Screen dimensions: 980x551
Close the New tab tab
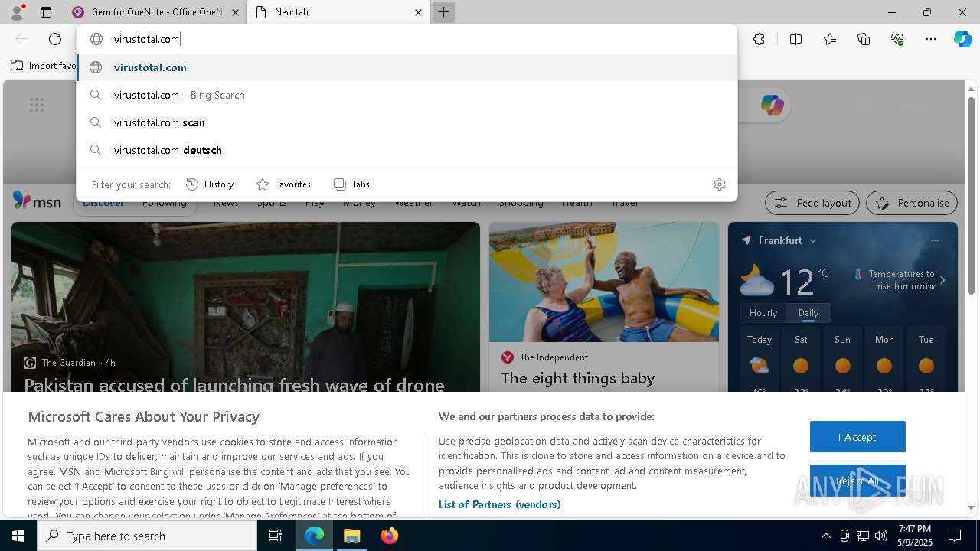[x=418, y=12]
